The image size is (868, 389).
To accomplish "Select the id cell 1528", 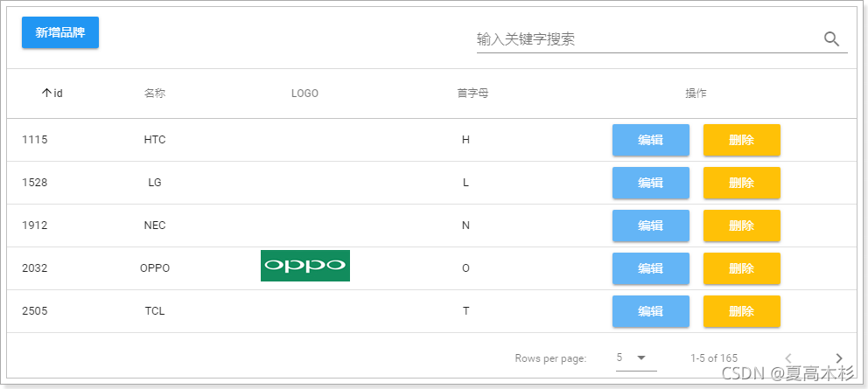I will tap(35, 183).
